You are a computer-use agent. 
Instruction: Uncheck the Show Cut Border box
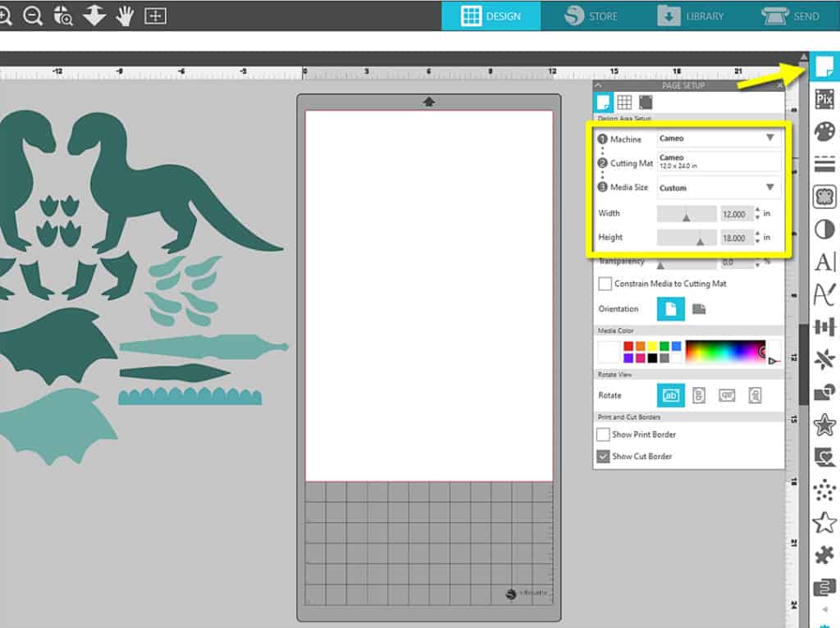[x=604, y=457]
